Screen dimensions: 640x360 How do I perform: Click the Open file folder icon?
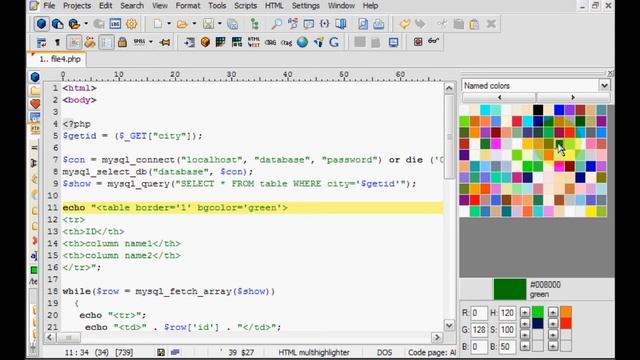point(182,24)
